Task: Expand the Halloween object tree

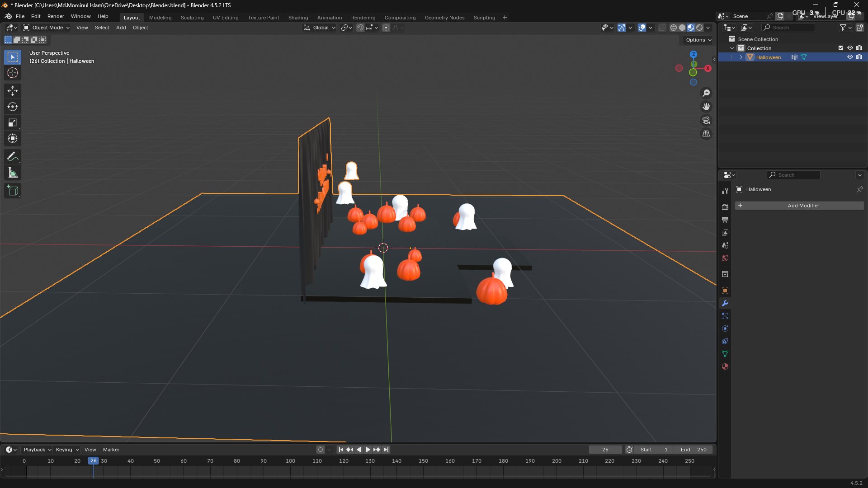Action: coord(741,57)
